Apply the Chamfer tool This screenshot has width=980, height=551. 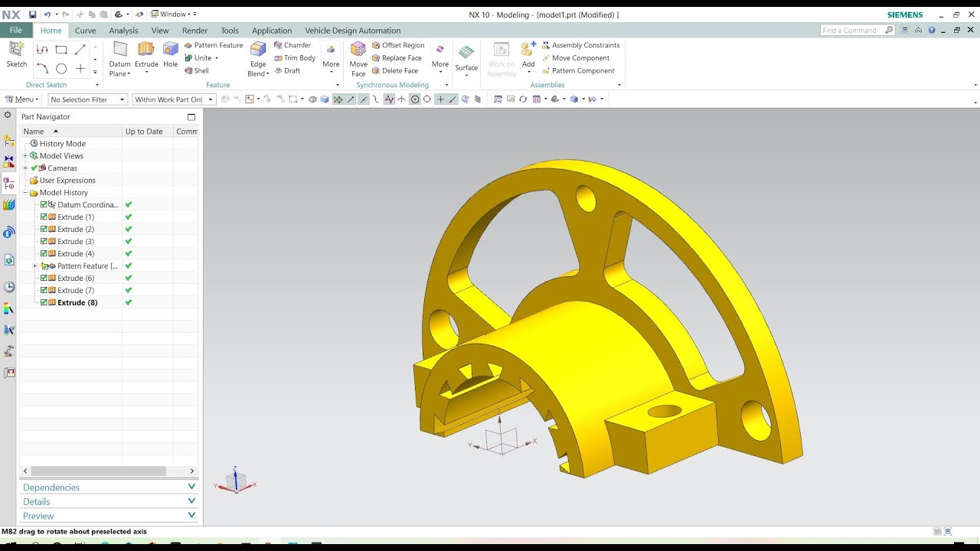pyautogui.click(x=292, y=45)
